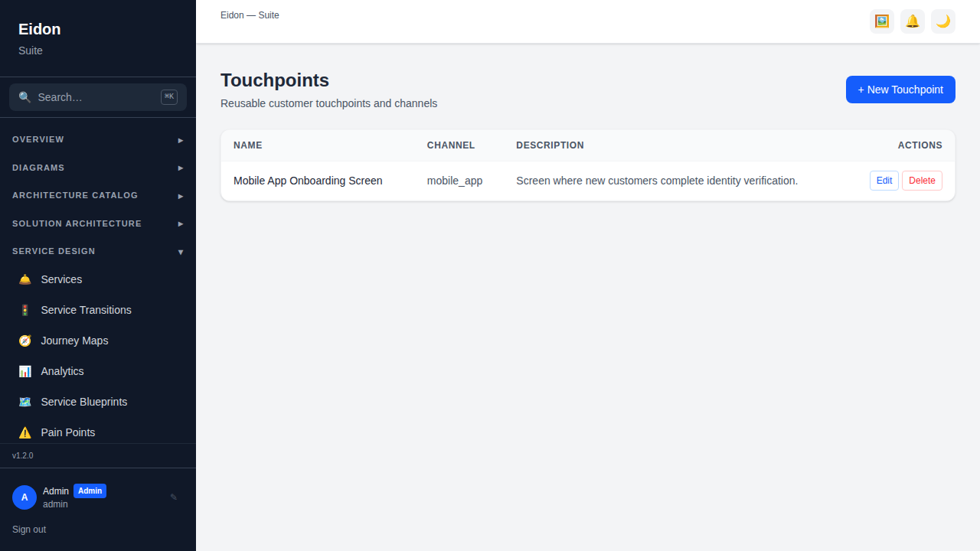Select Service Blueprints menu item
The image size is (980, 551).
[x=98, y=402]
